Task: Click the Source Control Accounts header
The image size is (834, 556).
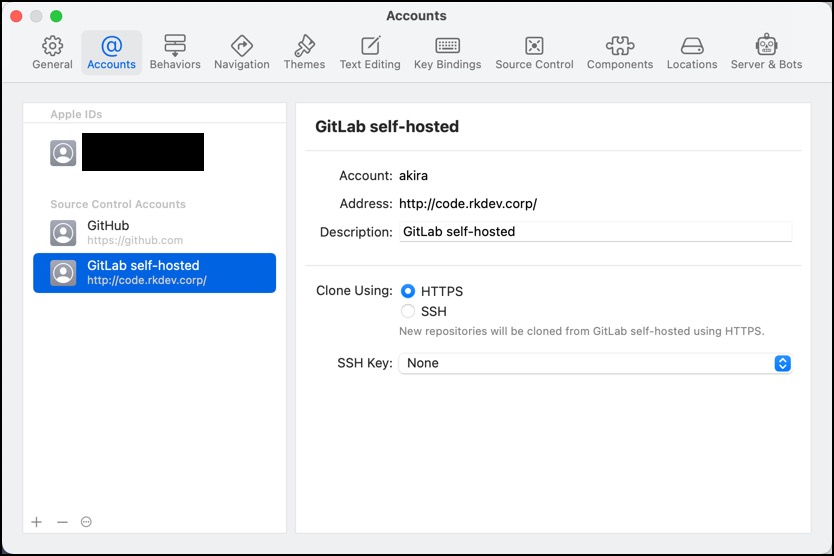Action: click(x=118, y=204)
